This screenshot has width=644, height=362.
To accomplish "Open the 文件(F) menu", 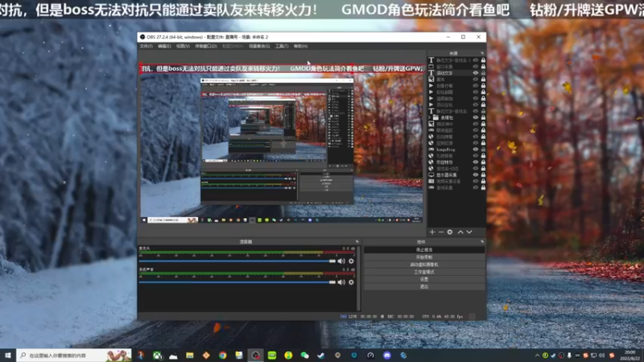I will [x=147, y=47].
